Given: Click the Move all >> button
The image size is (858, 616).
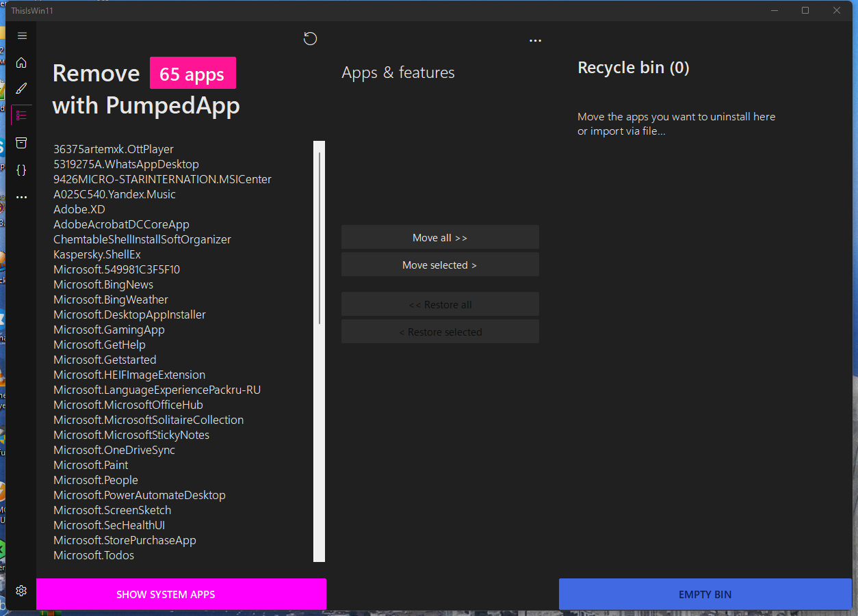Looking at the screenshot, I should 440,237.
